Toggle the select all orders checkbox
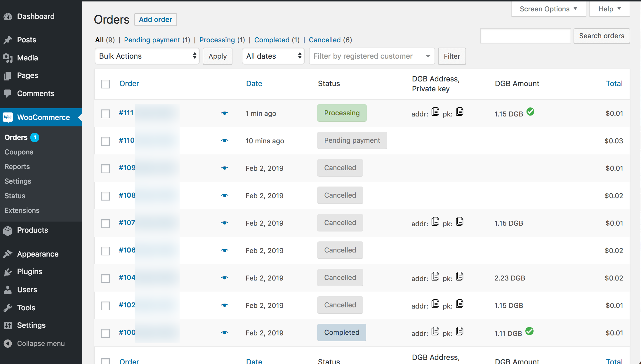 point(105,83)
